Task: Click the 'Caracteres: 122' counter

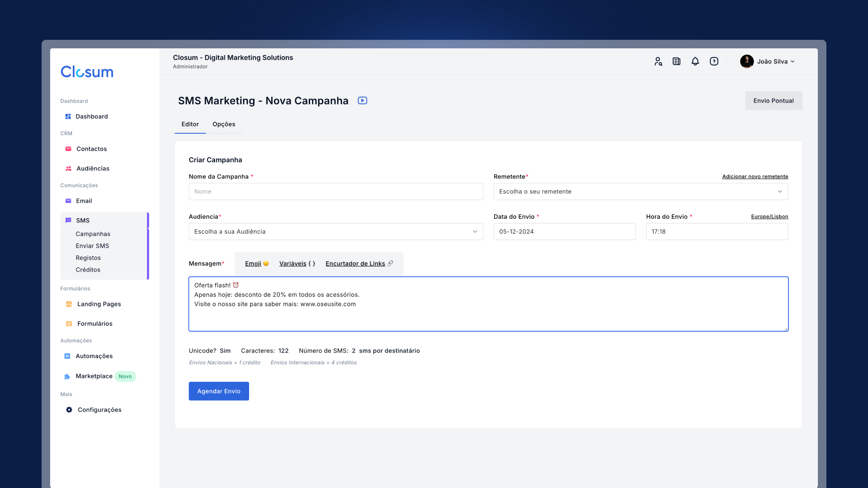Action: (x=264, y=351)
